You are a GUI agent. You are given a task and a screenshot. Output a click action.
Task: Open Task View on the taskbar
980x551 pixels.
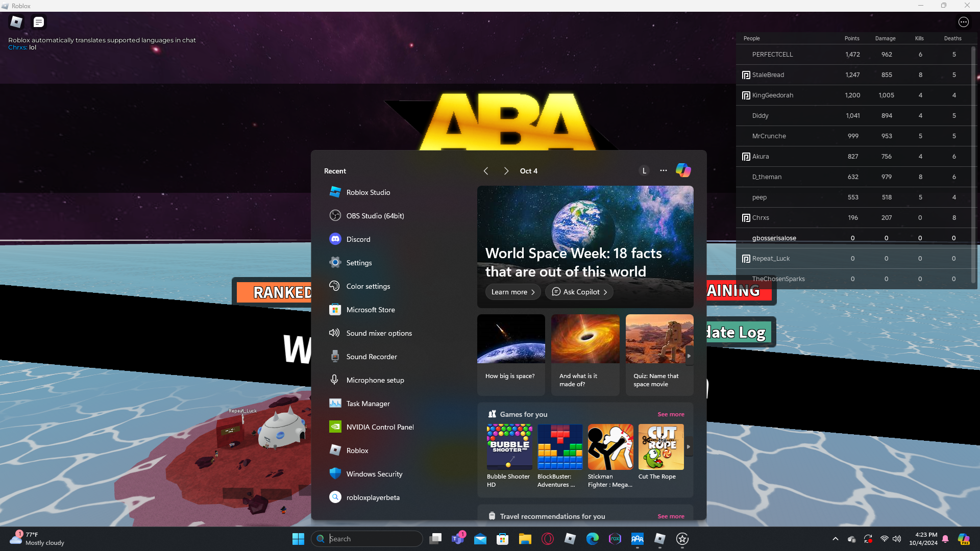pyautogui.click(x=435, y=539)
